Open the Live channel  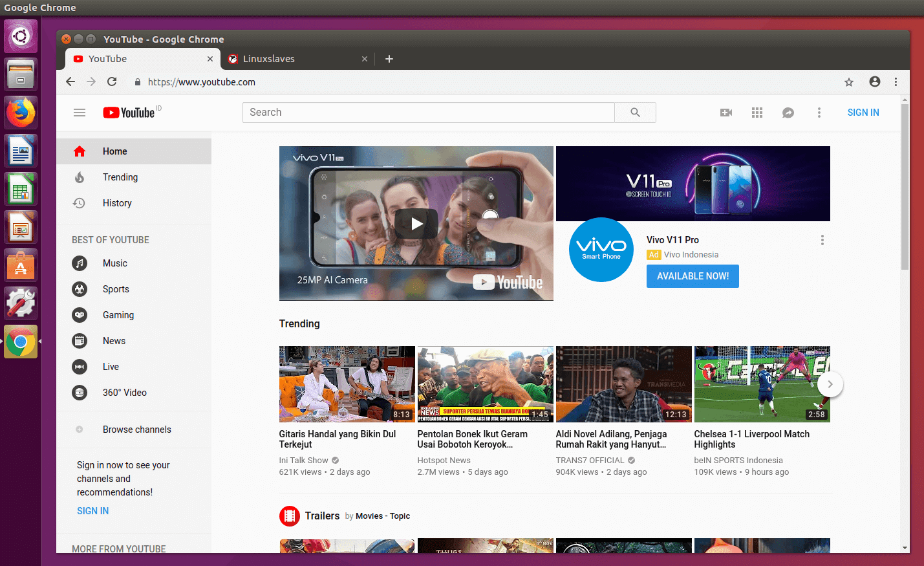(134, 367)
